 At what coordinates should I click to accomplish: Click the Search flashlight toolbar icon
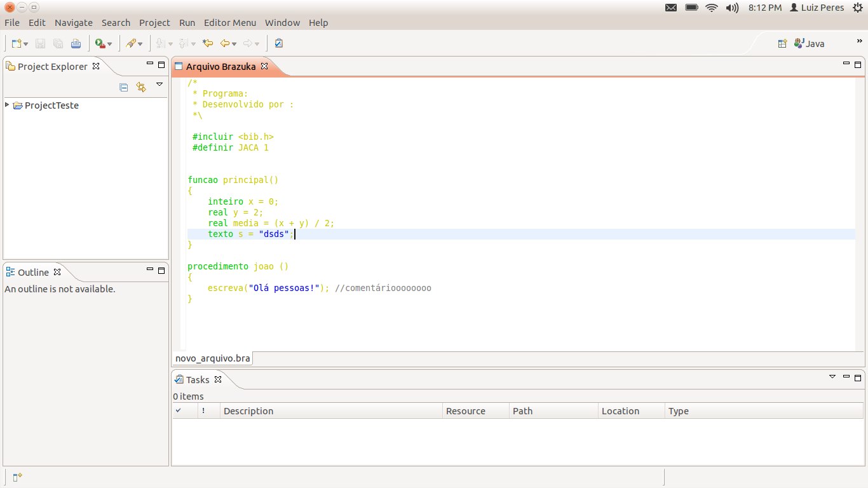point(130,44)
